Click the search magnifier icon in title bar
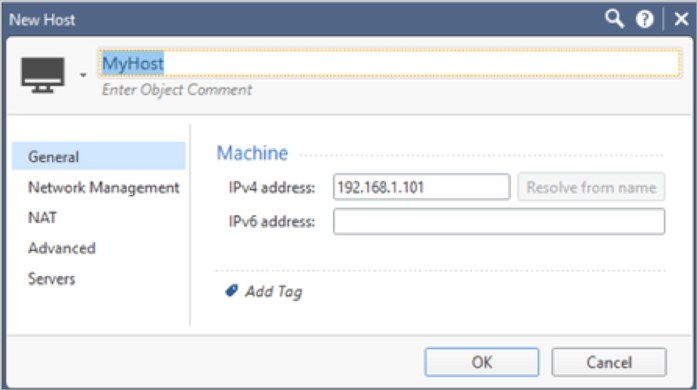The width and height of the screenshot is (697, 390). (x=614, y=19)
